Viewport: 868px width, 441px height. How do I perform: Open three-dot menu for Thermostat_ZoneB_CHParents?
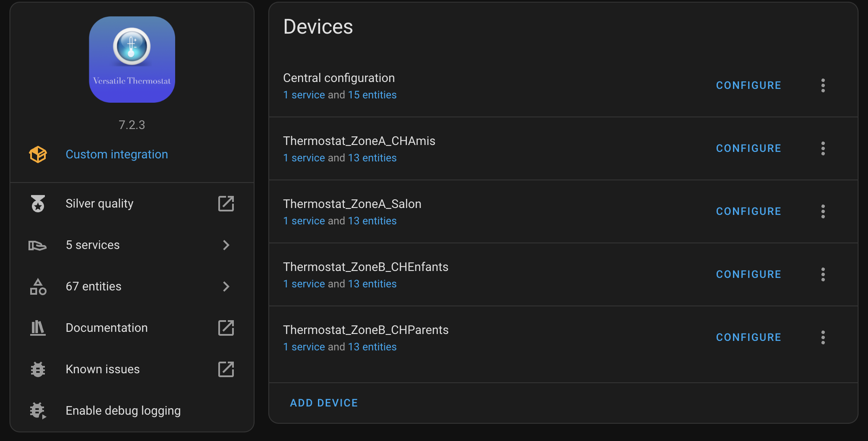(x=823, y=337)
